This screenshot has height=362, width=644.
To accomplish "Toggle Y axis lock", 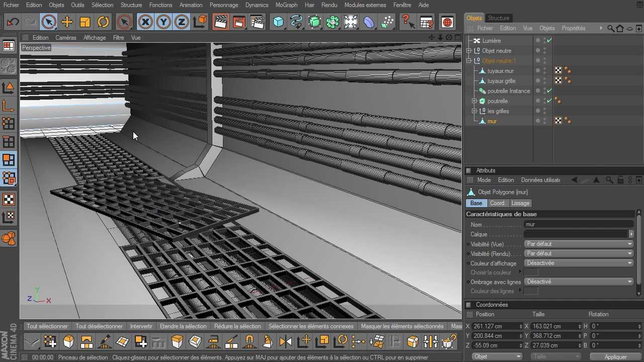I will click(164, 22).
